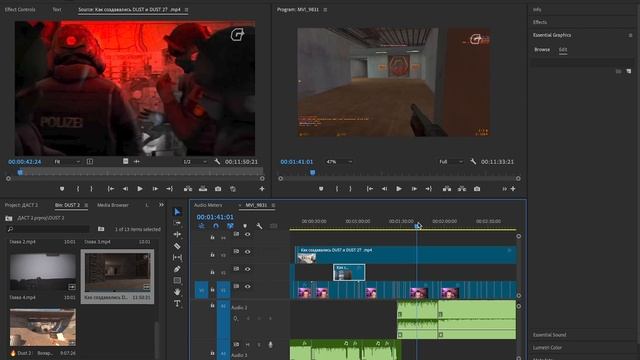640x360 pixels.
Task: Toggle insert sequences as nests button
Action: pos(201,226)
